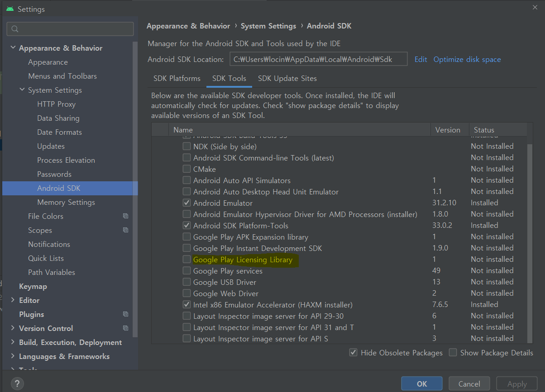
Task: Uncheck Android SDK Platform-Tools checkbox
Action: (x=186, y=226)
